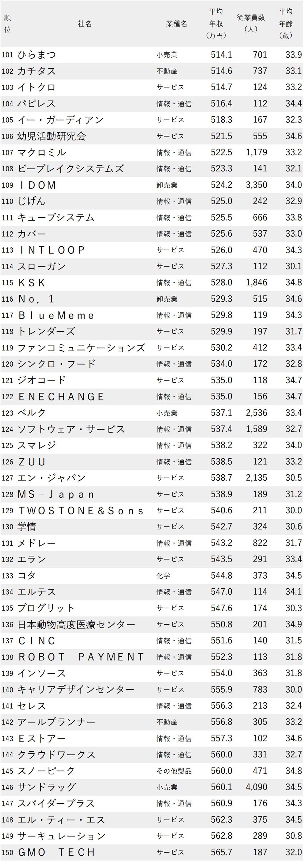Click the 平均年齢 column header
The width and height of the screenshot is (304, 868).
(286, 24)
